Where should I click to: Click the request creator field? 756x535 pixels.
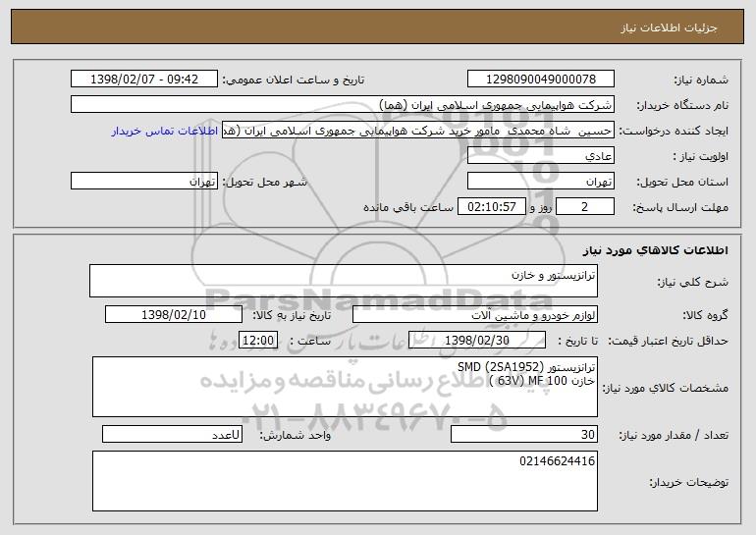(418, 131)
